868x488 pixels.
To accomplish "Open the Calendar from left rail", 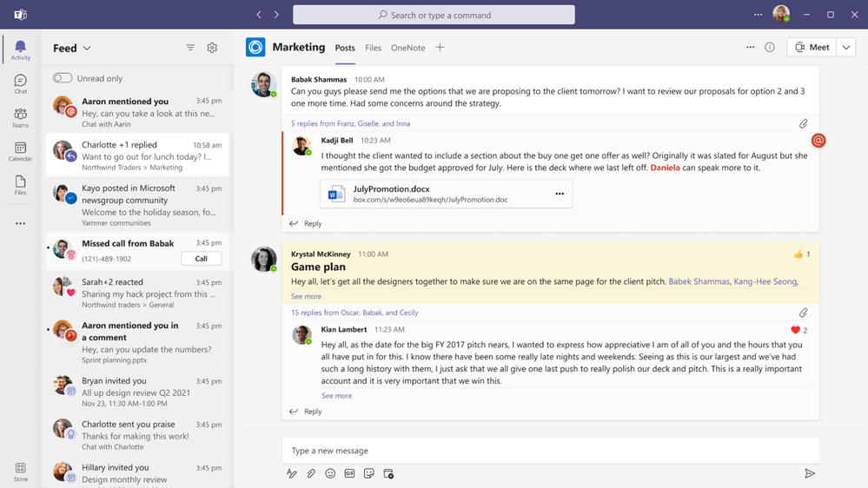I will click(21, 151).
